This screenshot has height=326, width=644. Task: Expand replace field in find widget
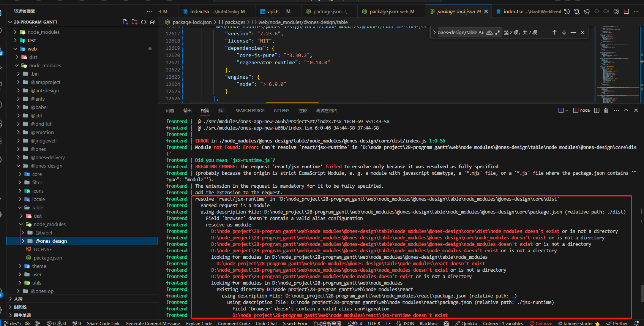click(434, 32)
